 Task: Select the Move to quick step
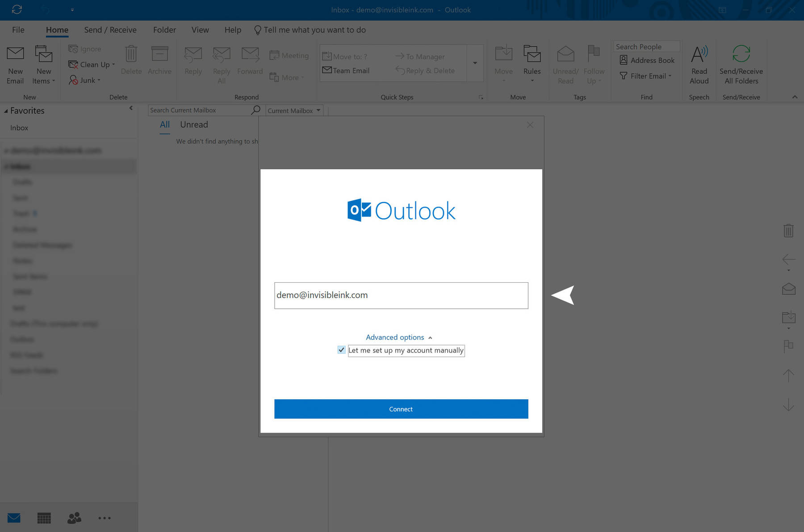tap(345, 56)
